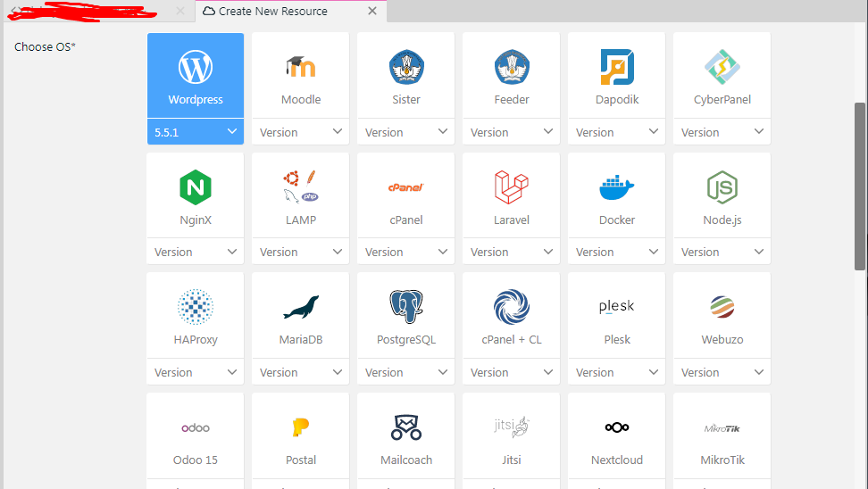Image resolution: width=868 pixels, height=489 pixels.
Task: Select the Webuzo icon
Action: [x=722, y=307]
